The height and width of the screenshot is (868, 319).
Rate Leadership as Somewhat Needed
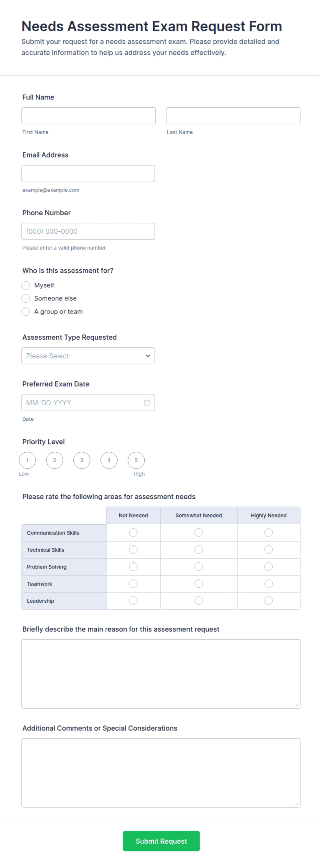pyautogui.click(x=199, y=601)
